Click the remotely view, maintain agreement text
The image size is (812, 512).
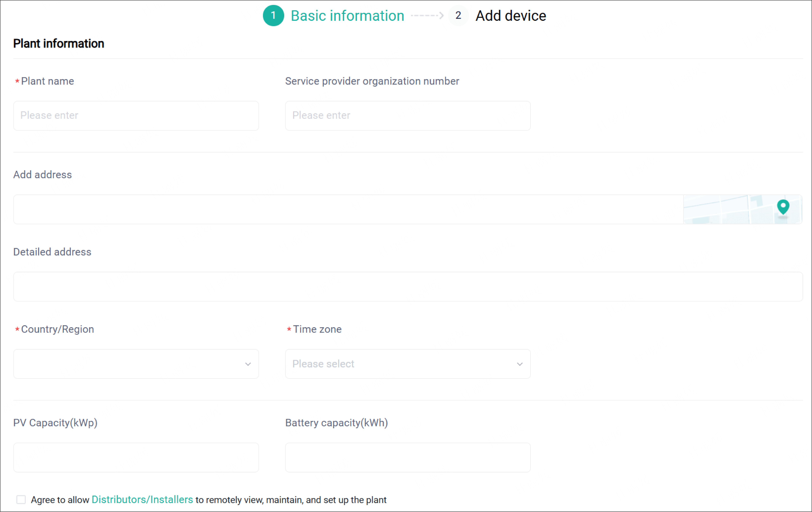291,500
